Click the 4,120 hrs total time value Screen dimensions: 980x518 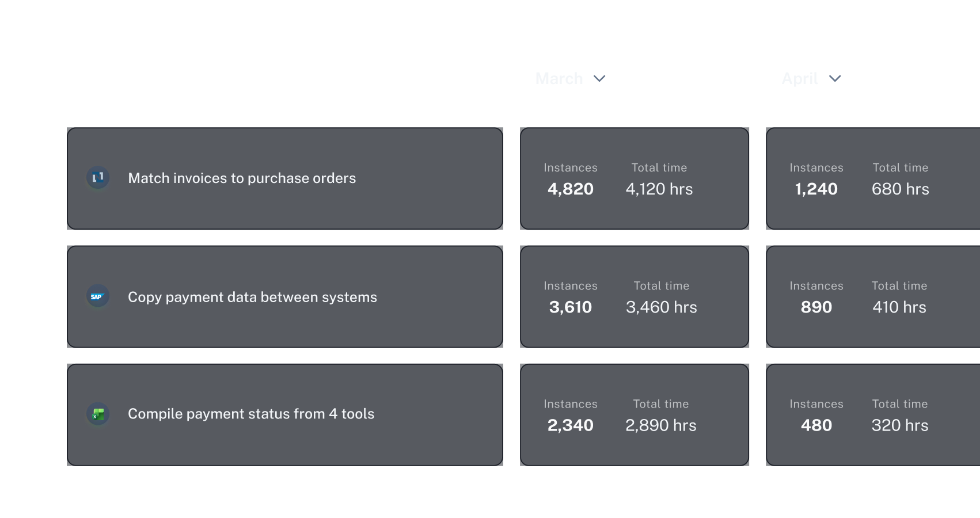point(659,189)
